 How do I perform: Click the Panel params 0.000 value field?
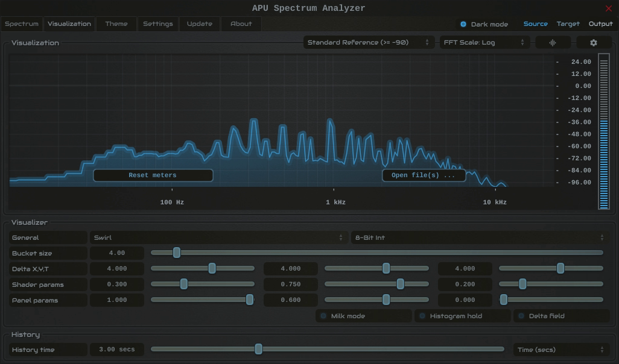465,300
